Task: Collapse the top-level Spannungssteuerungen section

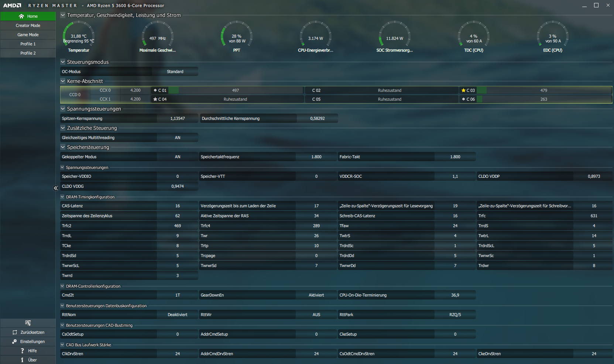Action: tap(63, 109)
